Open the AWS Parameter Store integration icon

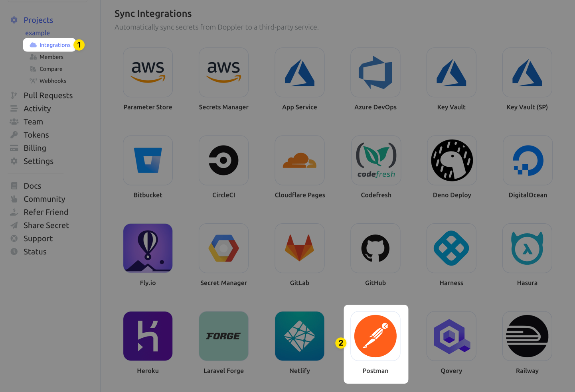point(148,73)
